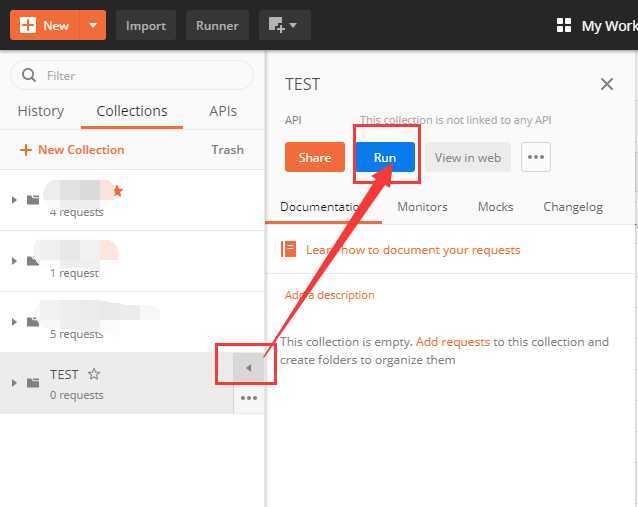
Task: Open the My Workspace switcher grid icon
Action: (564, 25)
